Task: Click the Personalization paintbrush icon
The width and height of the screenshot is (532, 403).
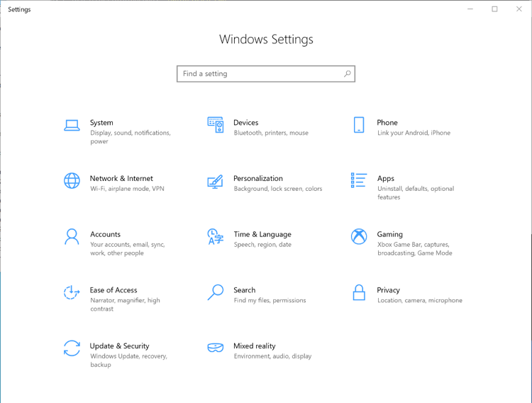Action: (x=215, y=181)
